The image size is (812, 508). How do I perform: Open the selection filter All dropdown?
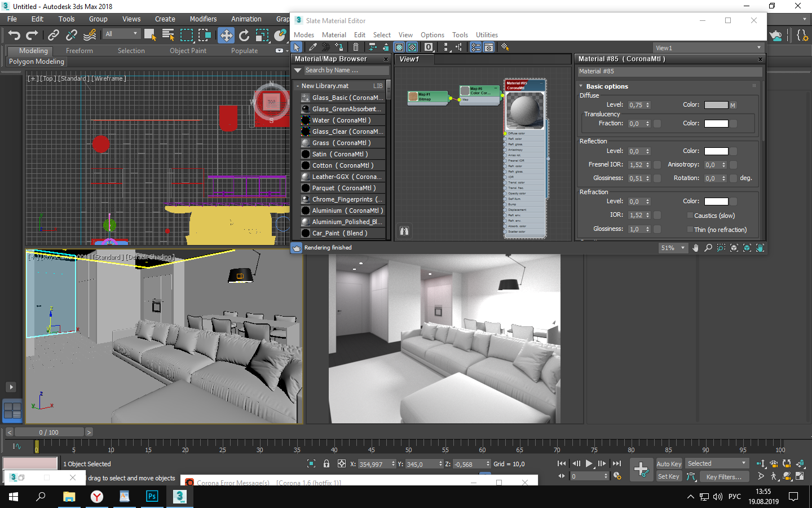[121, 34]
